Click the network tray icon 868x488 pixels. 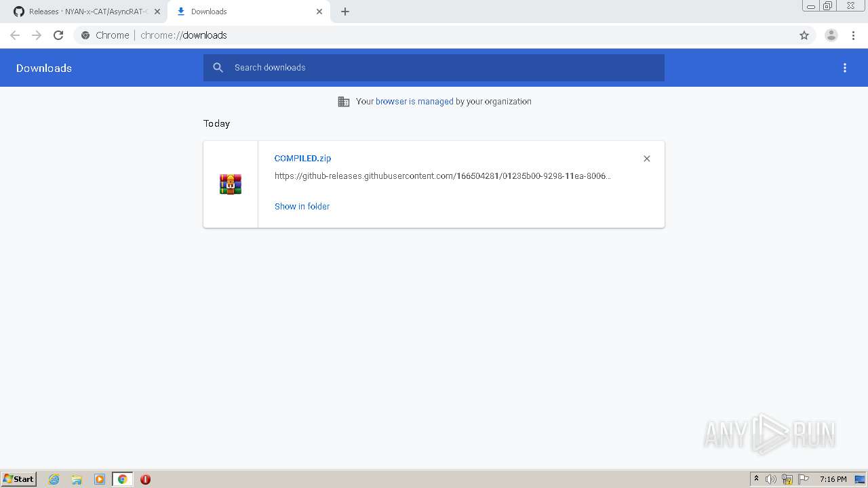(787, 479)
